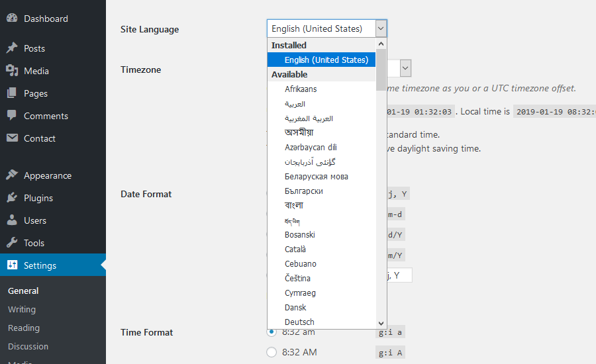The width and height of the screenshot is (596, 364).
Task: Open the Appearance menu
Action: (x=48, y=175)
